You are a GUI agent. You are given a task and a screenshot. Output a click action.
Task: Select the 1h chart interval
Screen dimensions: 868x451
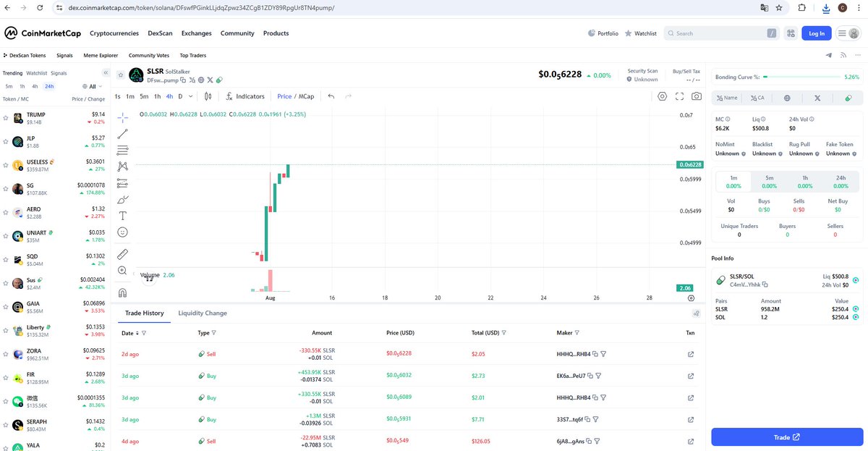[x=158, y=96]
